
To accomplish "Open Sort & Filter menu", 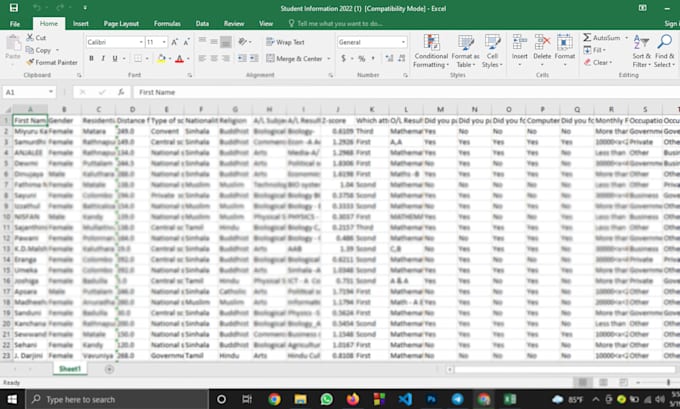I will [x=641, y=51].
